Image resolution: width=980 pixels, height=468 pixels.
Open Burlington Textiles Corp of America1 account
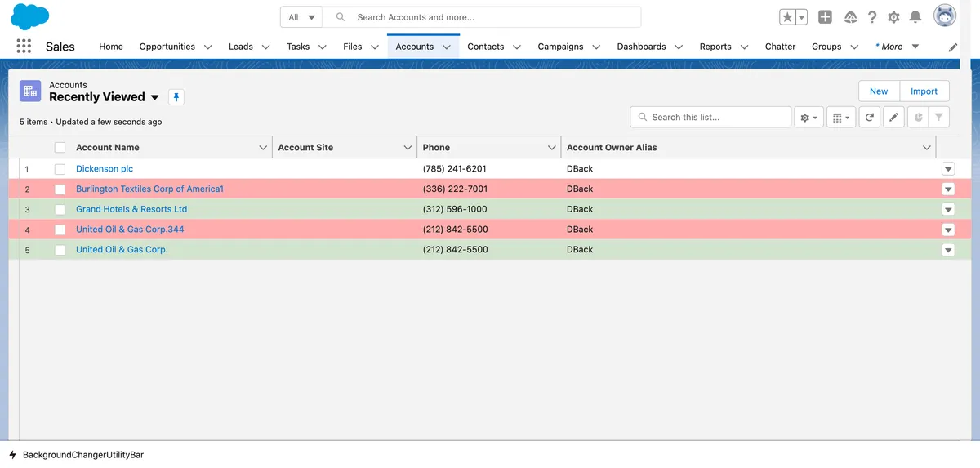tap(149, 189)
